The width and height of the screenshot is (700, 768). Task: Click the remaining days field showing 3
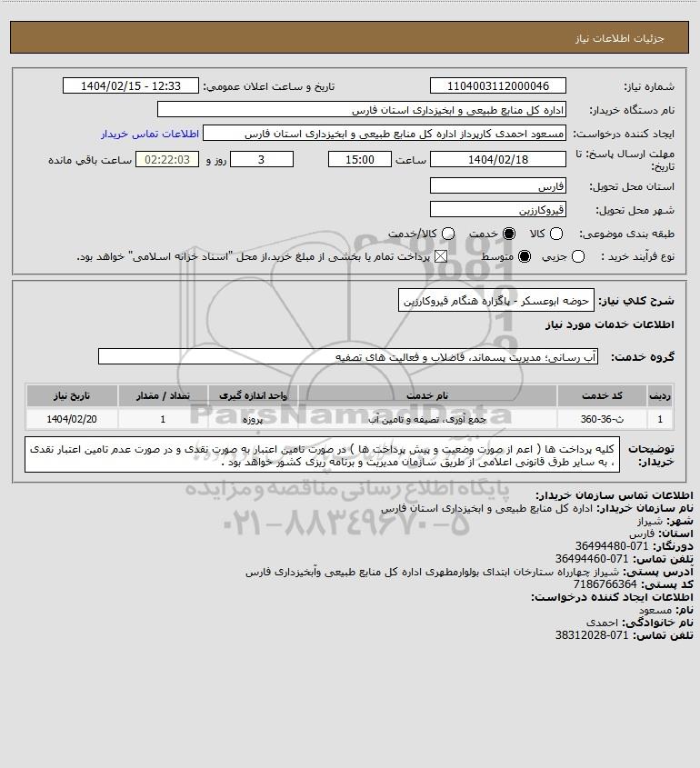(262, 159)
